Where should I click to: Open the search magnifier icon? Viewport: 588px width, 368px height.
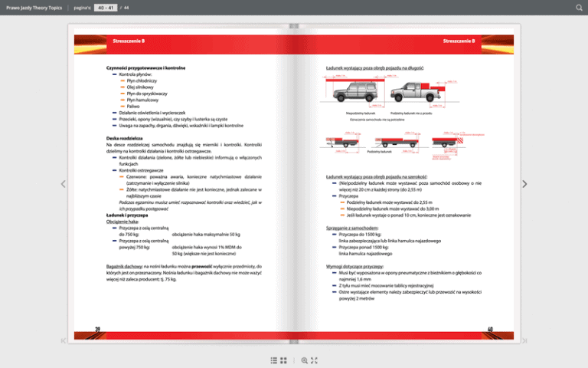(579, 8)
